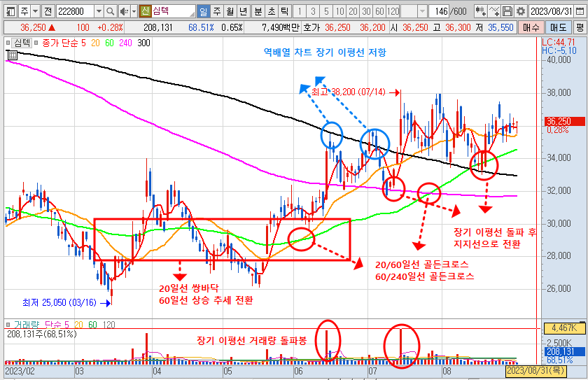The width and height of the screenshot is (588, 380).
Task: Select the 30 interval button
Action: 366,12
